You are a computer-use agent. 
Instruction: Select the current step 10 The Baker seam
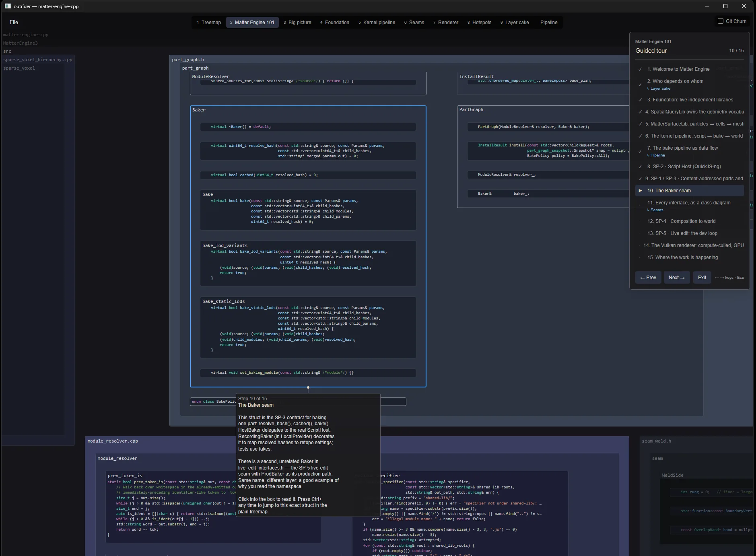[x=690, y=191]
